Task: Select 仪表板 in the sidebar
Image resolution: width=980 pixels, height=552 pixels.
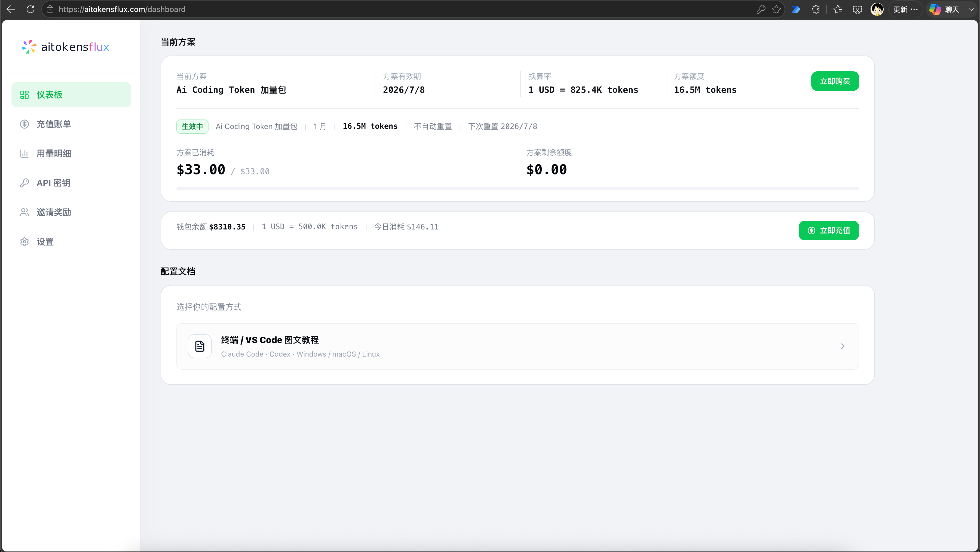Action: (71, 94)
